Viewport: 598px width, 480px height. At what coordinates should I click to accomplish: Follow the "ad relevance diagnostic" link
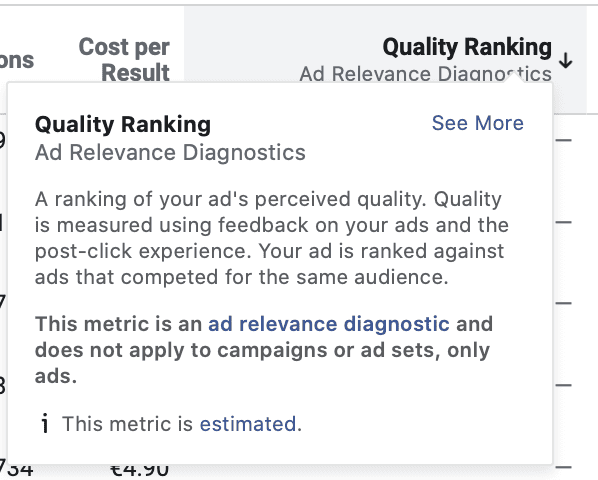[x=328, y=324]
